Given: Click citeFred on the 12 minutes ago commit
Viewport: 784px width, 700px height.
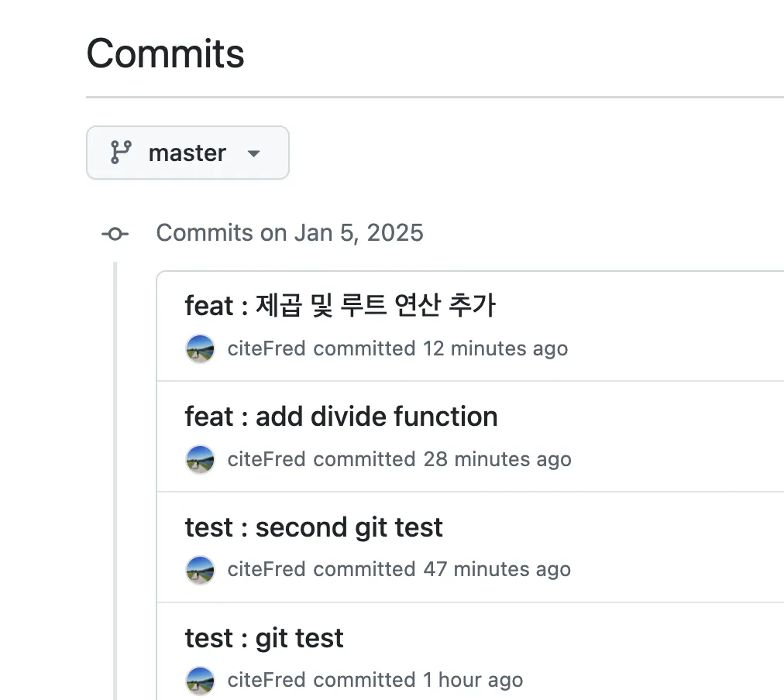Looking at the screenshot, I should coord(266,348).
